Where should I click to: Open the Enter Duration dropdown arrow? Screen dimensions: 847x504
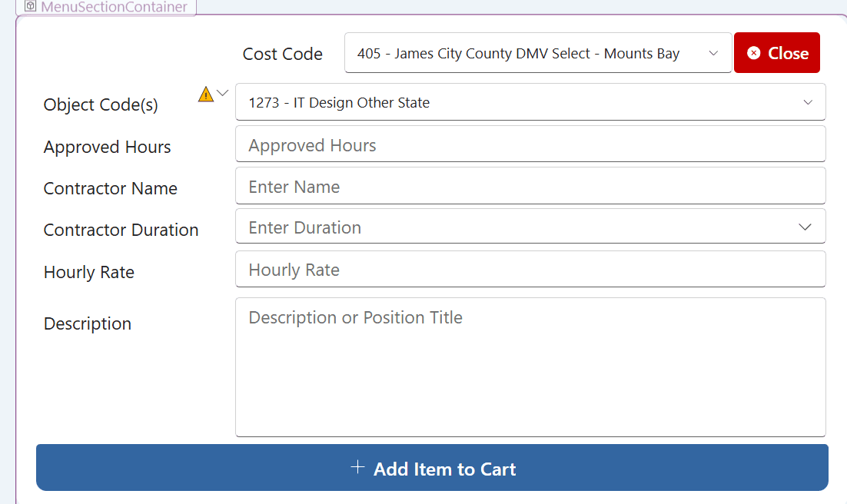(805, 227)
